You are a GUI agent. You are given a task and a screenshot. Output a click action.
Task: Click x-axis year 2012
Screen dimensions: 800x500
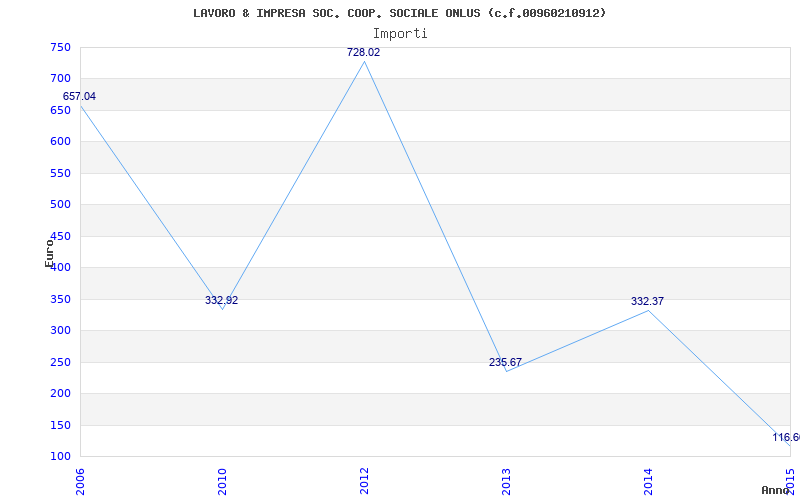coord(364,482)
